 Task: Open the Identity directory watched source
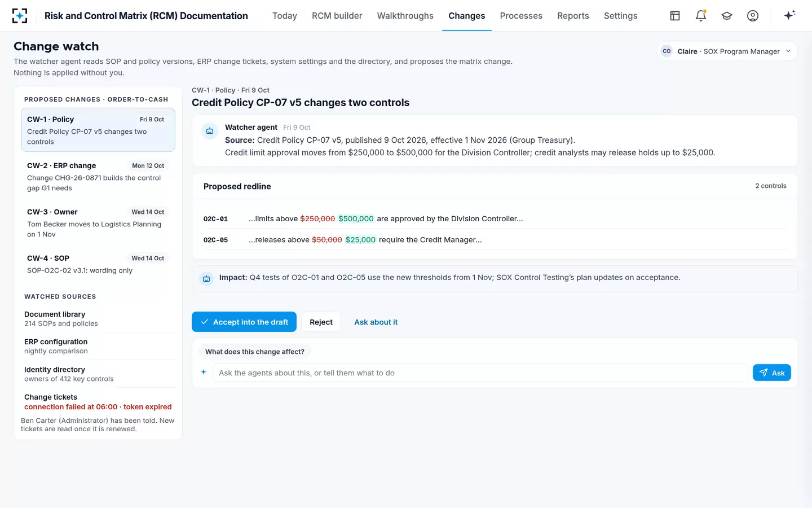coord(99,374)
